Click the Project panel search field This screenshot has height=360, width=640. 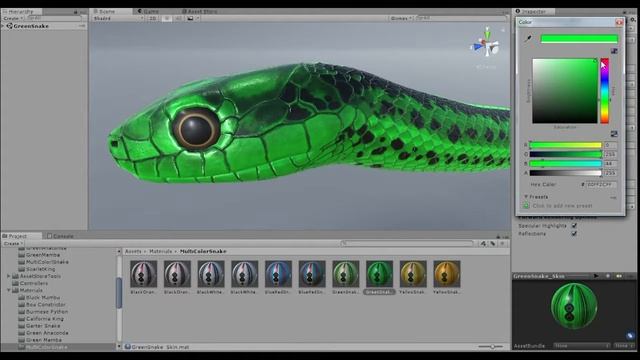(407, 243)
